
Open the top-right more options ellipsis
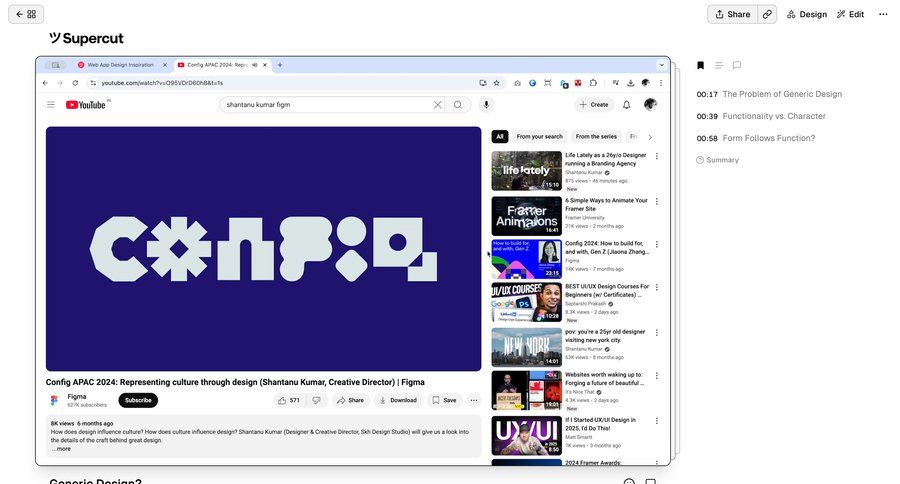coord(883,14)
